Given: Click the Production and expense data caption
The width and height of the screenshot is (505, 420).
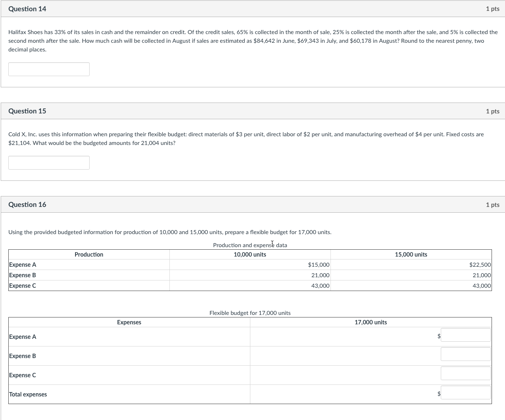Looking at the screenshot, I should click(x=250, y=245).
